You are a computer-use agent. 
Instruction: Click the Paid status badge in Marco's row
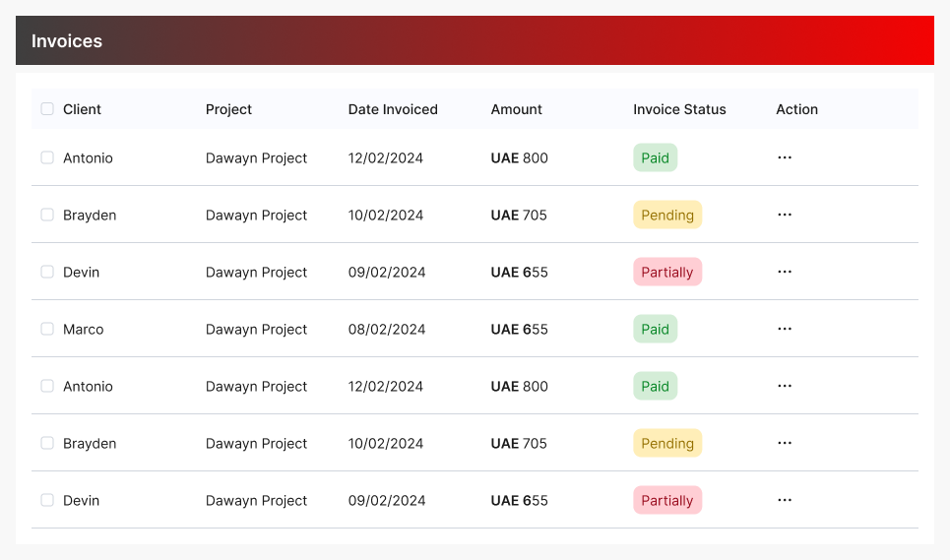(655, 329)
